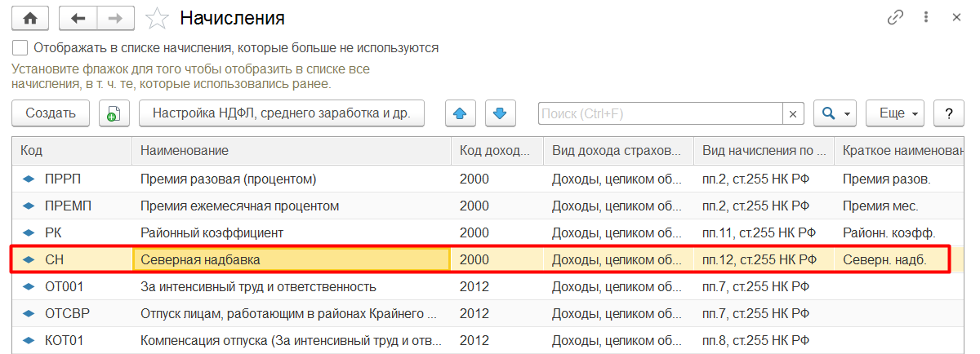Create new accrual by copying icon
This screenshot has height=354, width=980.
pos(114,113)
